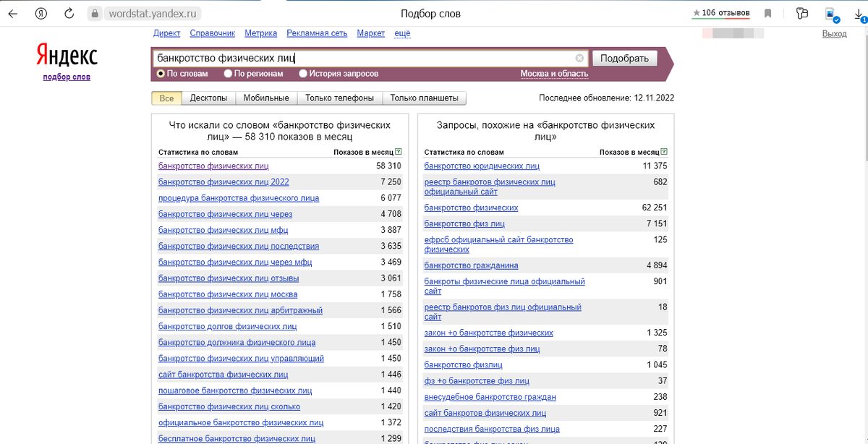Open query банкротство должника физического лица
This screenshot has width=868, height=444.
tap(237, 342)
